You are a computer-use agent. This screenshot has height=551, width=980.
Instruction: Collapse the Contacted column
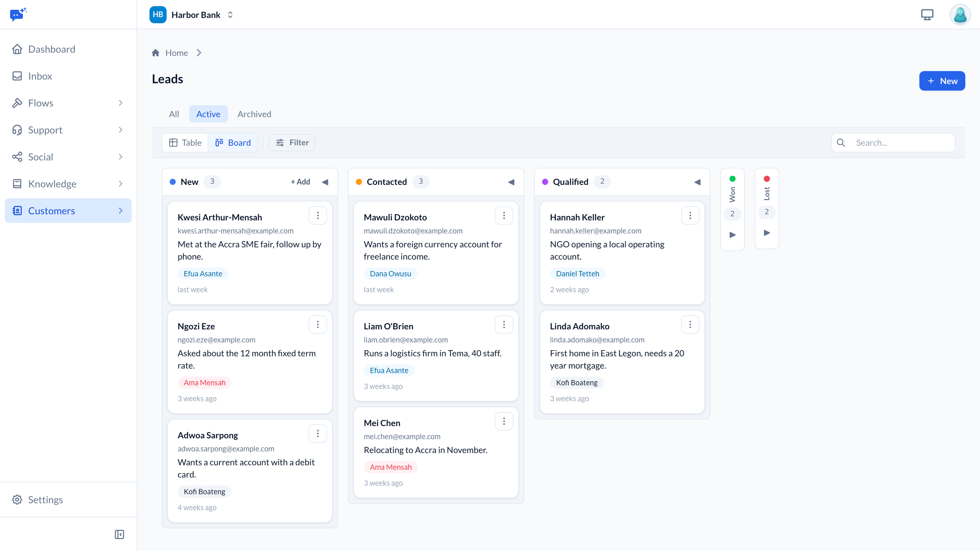pyautogui.click(x=511, y=182)
